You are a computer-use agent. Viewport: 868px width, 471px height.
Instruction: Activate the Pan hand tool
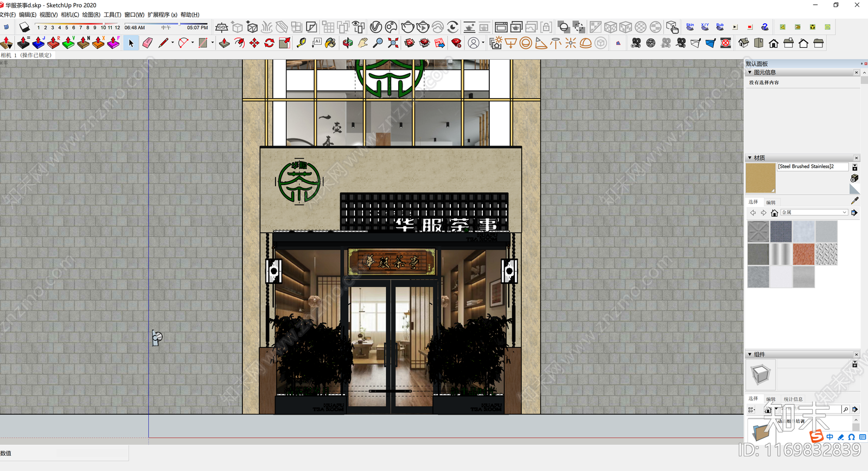coord(363,43)
